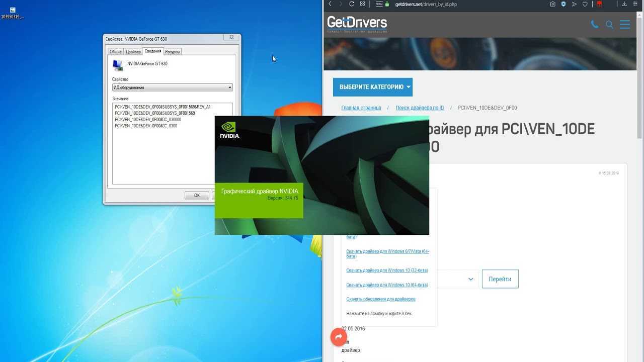
Task: Open the GetDrivers hamburger menu
Action: pos(625,24)
